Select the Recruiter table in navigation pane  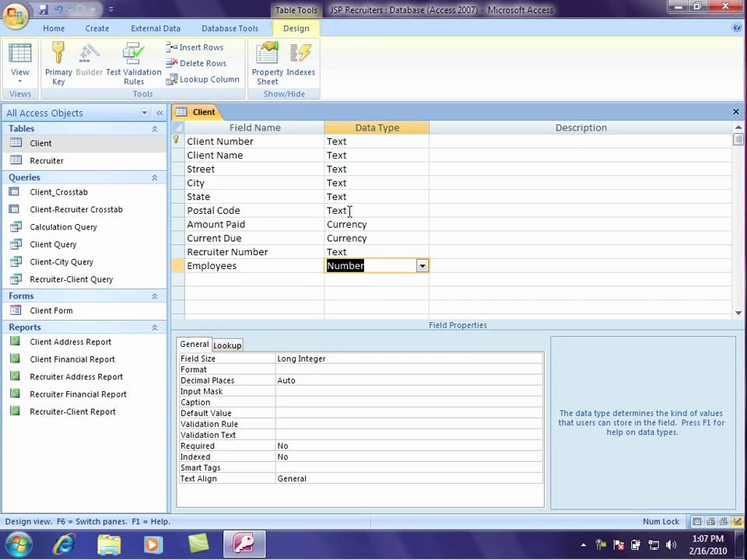(x=46, y=161)
